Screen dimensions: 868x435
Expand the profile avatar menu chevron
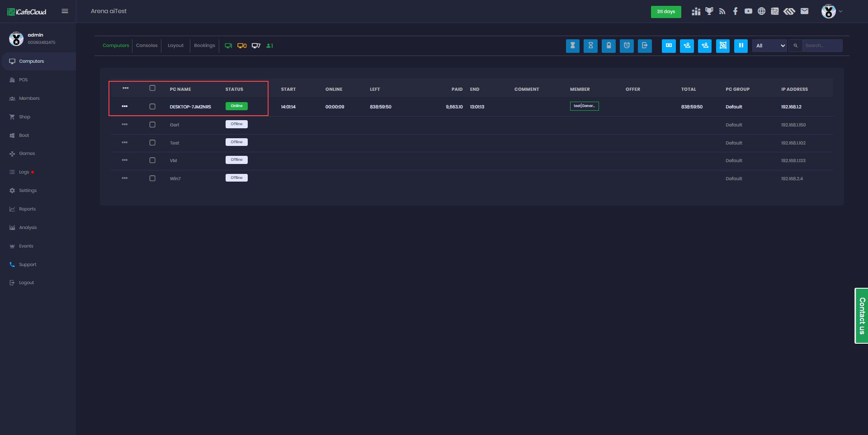point(840,11)
